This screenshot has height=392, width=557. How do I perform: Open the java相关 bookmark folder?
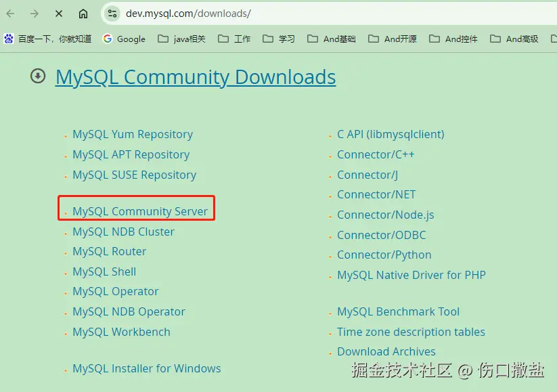(181, 39)
